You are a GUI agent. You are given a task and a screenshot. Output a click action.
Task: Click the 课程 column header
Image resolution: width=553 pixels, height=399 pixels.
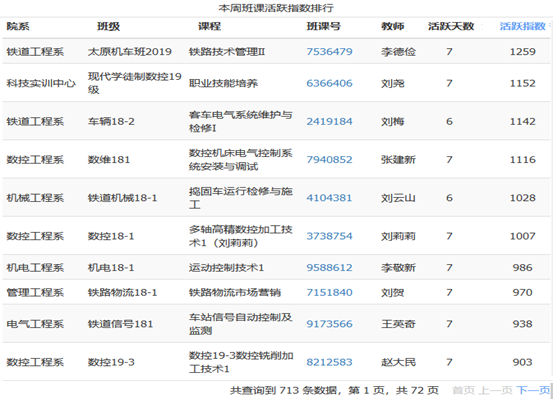209,26
